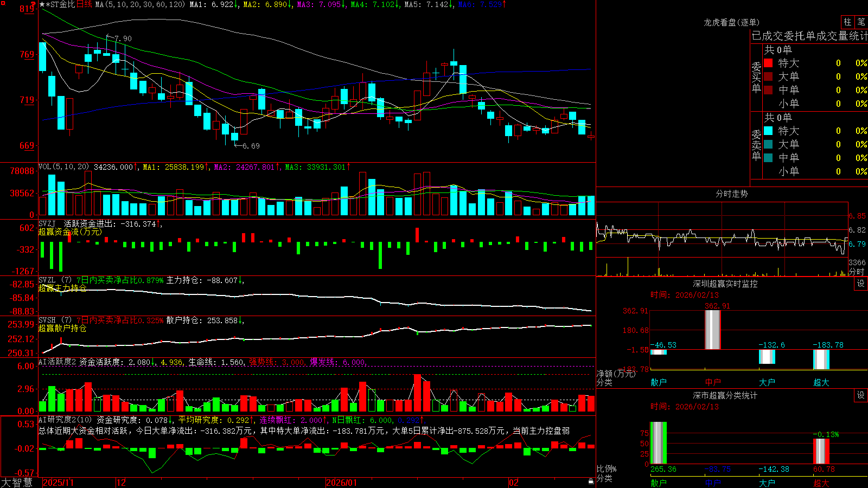This screenshot has height=488, width=868.
Task: Click the red 特大 buy-order color swatch
Action: tap(768, 63)
